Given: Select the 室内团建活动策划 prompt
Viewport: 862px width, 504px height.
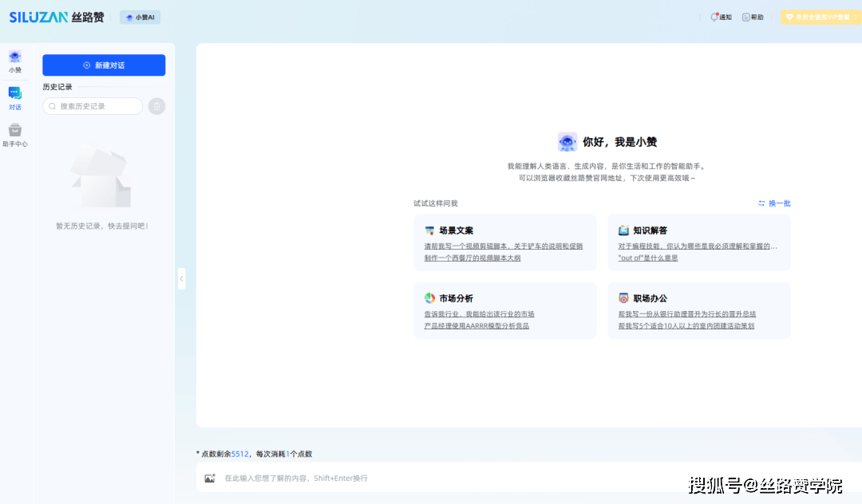Looking at the screenshot, I should (x=686, y=326).
